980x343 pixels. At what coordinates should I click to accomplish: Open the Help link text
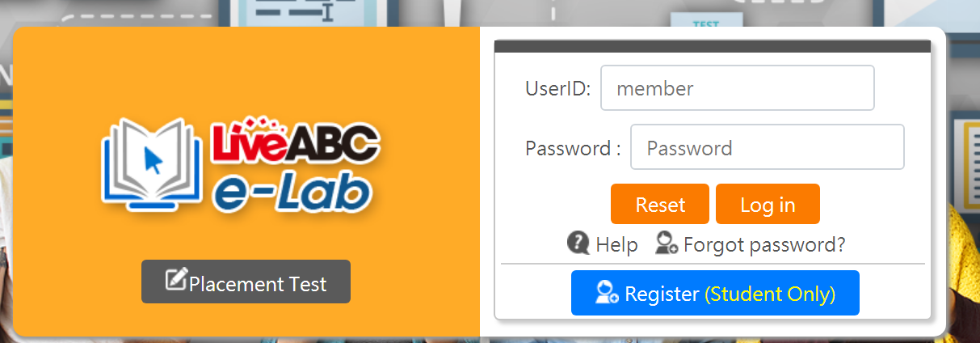point(616,244)
